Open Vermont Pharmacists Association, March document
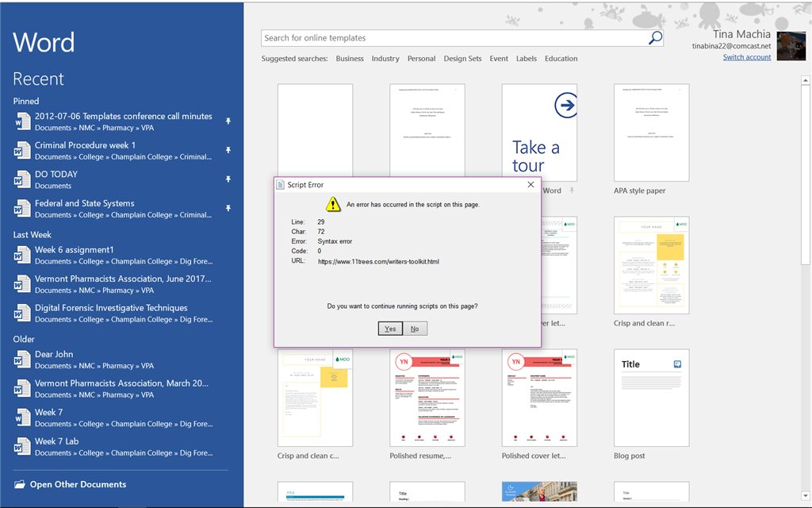 coord(121,388)
